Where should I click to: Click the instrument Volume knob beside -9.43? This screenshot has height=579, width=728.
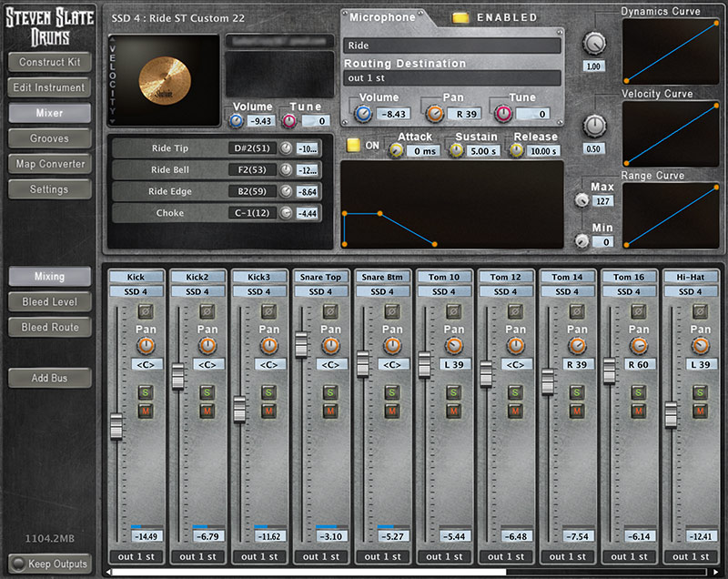coord(237,121)
